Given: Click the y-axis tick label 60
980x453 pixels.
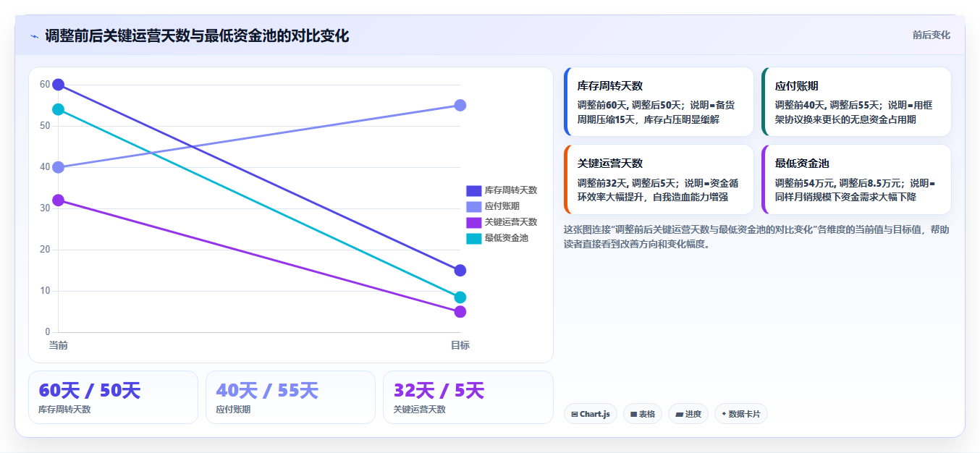Looking at the screenshot, I should pyautogui.click(x=45, y=85).
